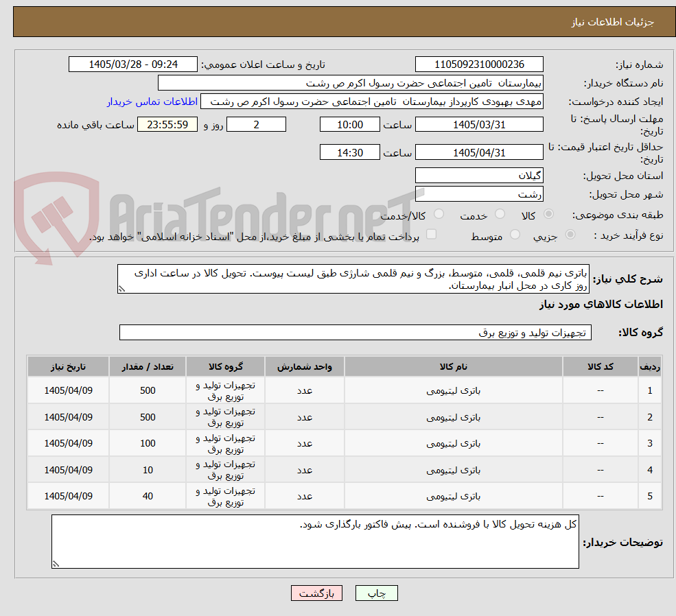Click the کد کالا column header
This screenshot has width=676, height=616.
pos(600,367)
